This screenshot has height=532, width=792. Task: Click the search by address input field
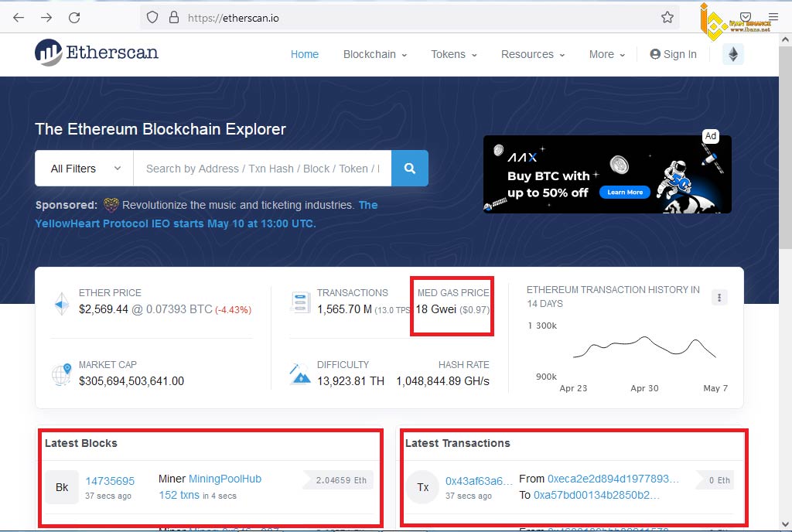click(263, 168)
